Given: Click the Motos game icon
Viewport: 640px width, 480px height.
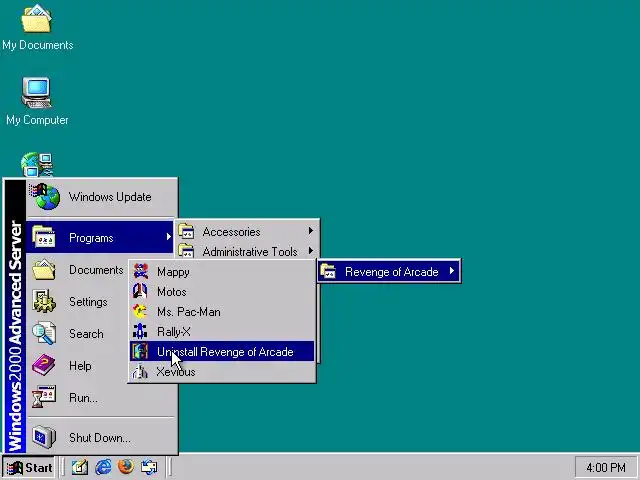Looking at the screenshot, I should tap(140, 291).
